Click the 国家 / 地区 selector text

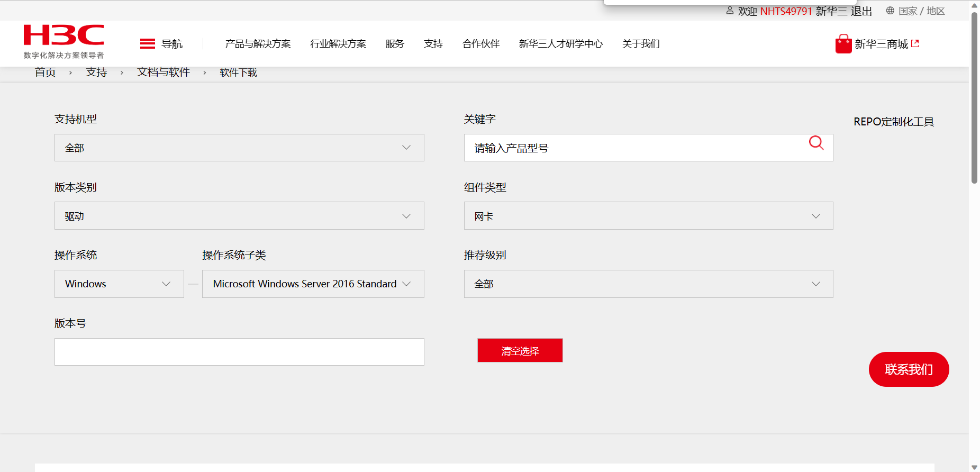(x=922, y=11)
